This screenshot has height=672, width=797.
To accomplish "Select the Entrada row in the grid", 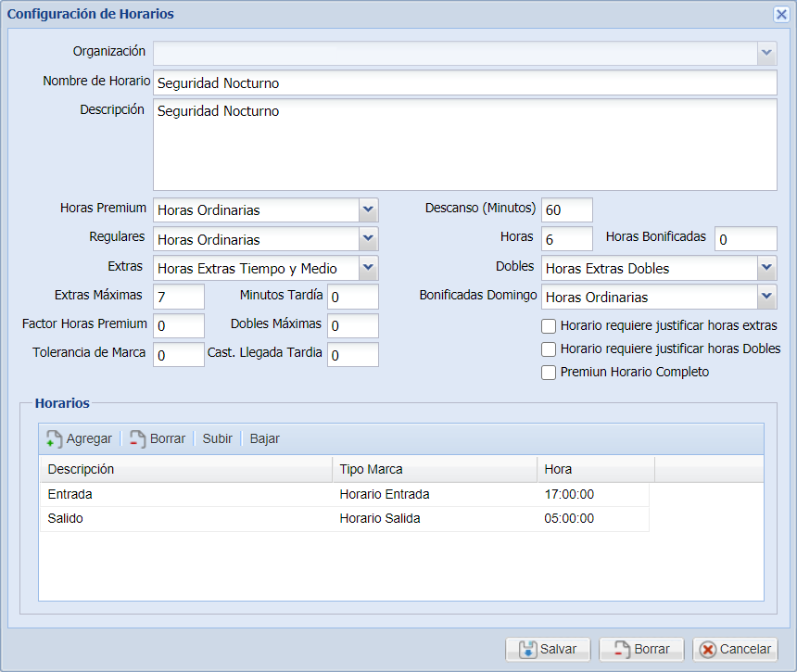I will click(185, 495).
